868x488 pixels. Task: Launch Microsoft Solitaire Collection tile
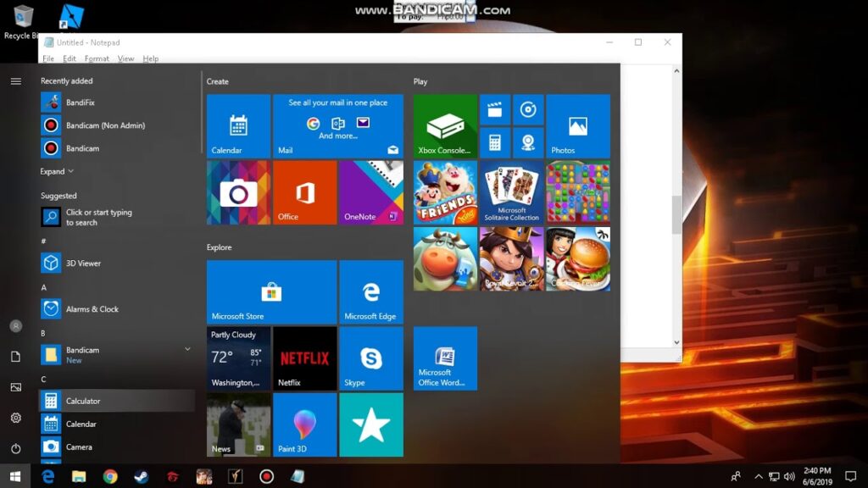[x=512, y=192]
